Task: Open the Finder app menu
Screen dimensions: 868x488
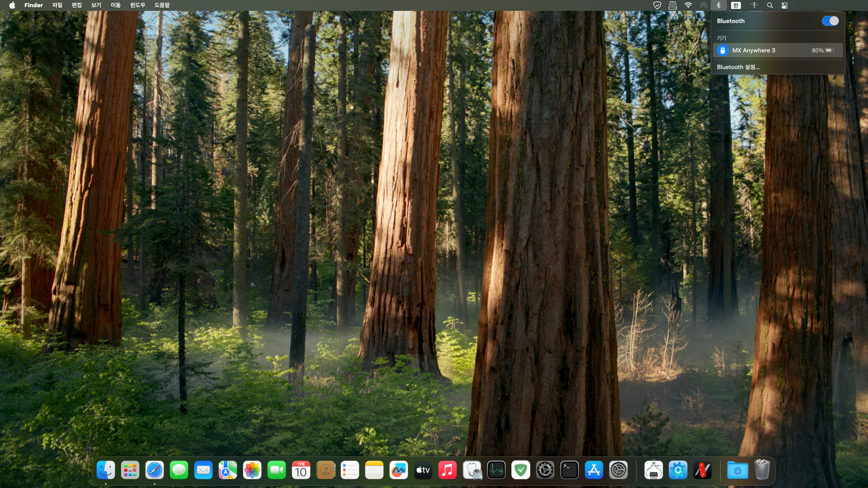Action: click(x=33, y=5)
